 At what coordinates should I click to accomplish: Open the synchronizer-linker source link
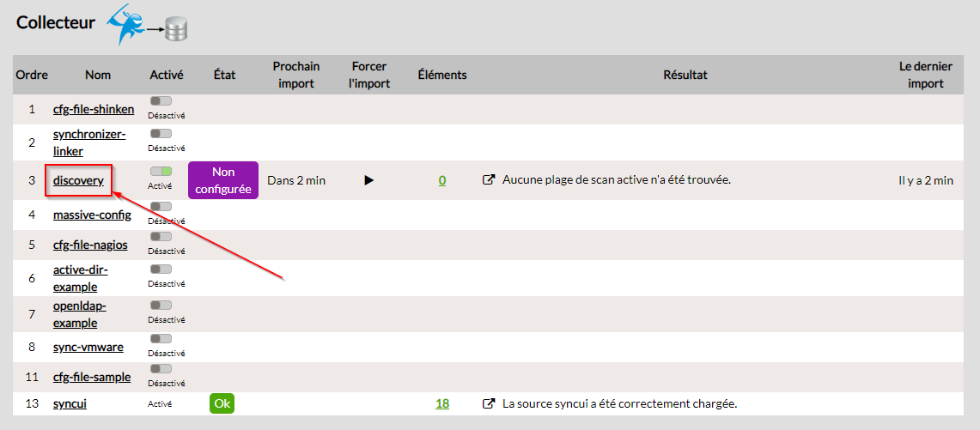click(89, 142)
